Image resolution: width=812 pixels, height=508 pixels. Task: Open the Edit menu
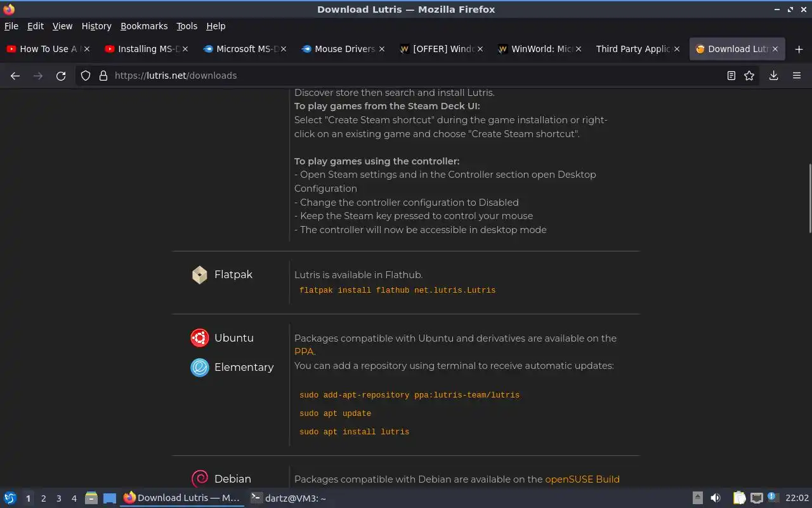pos(36,26)
